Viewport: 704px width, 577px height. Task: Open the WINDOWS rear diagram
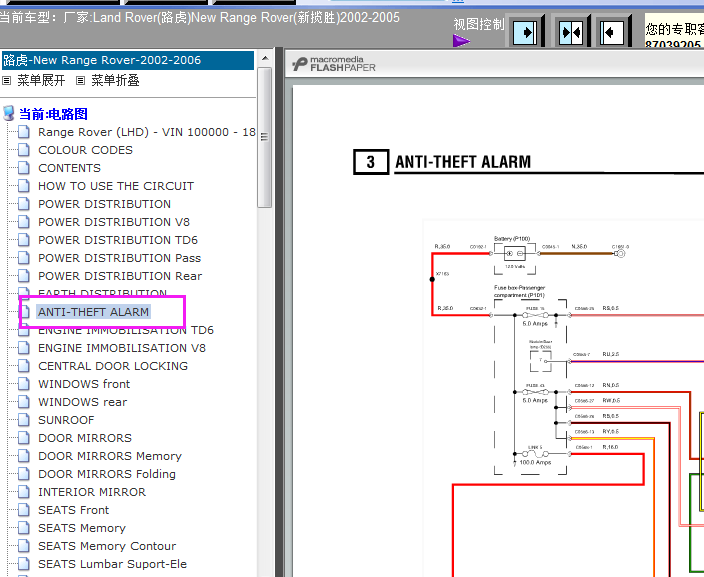pyautogui.click(x=83, y=402)
